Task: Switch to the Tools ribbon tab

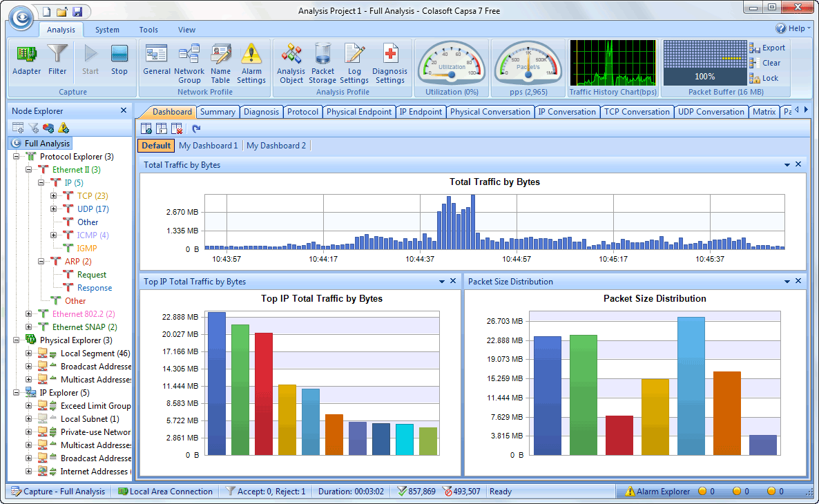Action: pos(148,30)
